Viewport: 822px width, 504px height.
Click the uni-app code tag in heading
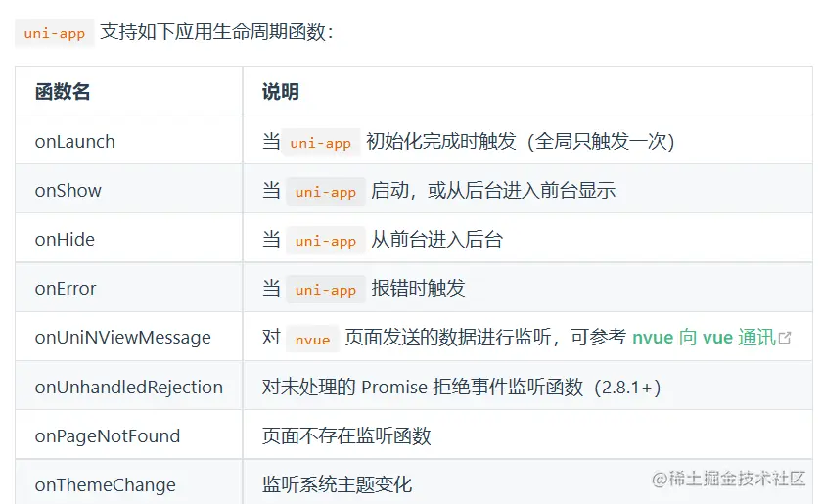(x=55, y=33)
